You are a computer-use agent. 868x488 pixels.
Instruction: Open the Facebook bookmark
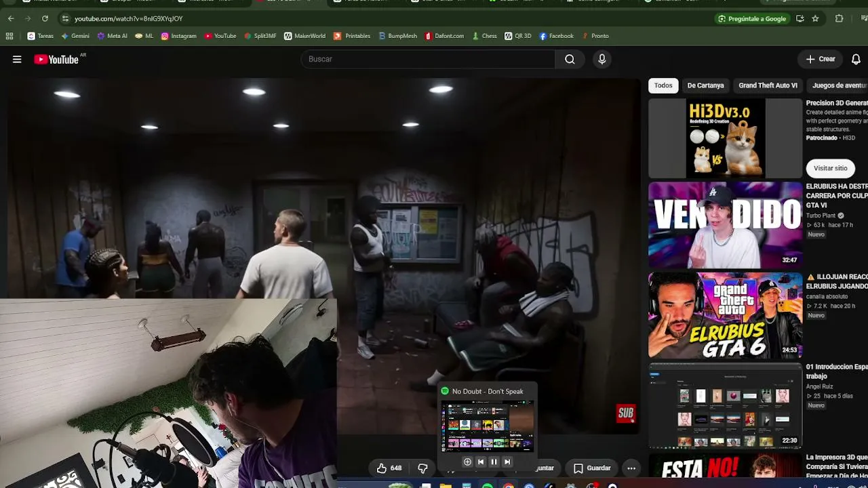coord(556,36)
